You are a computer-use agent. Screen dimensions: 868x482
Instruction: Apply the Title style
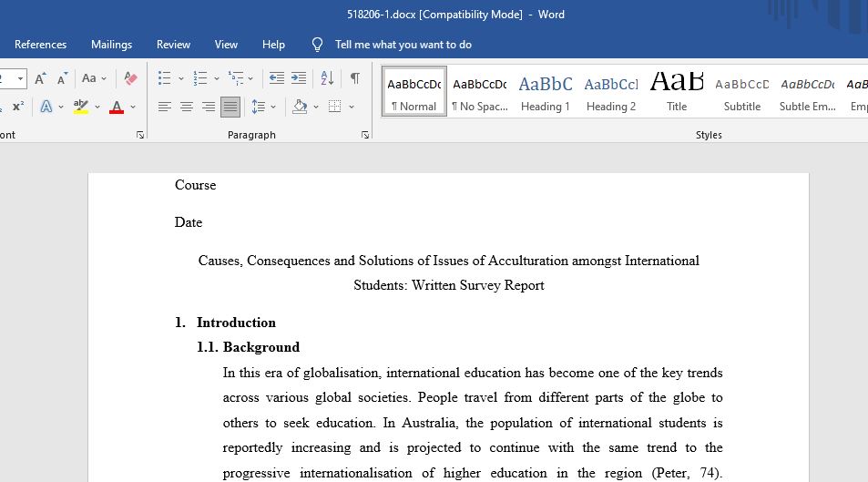(677, 92)
